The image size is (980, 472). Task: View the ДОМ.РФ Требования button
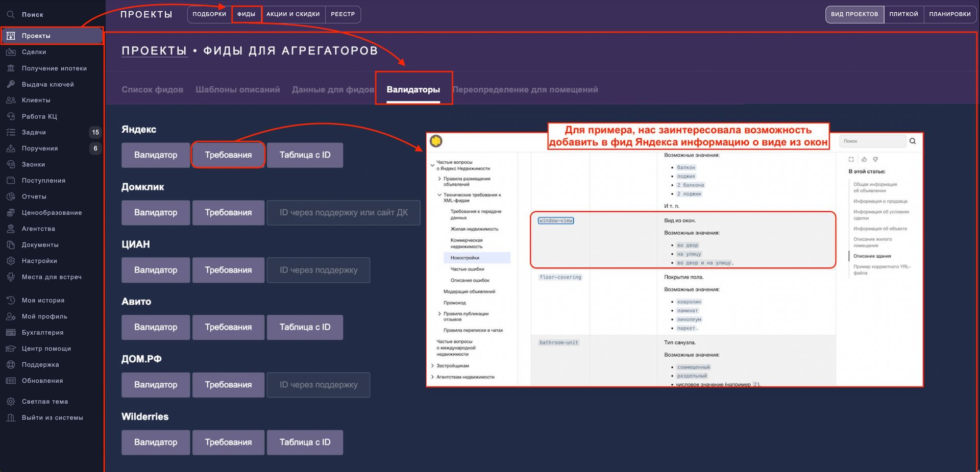pyautogui.click(x=228, y=385)
